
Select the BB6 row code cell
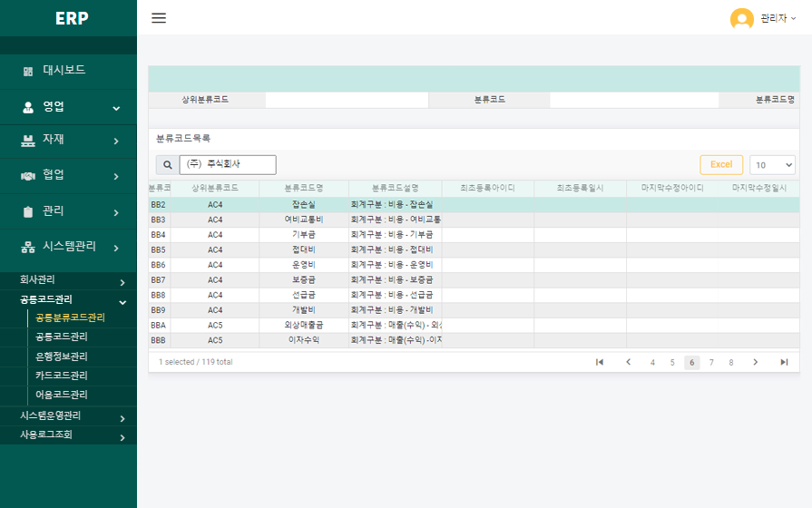(160, 265)
